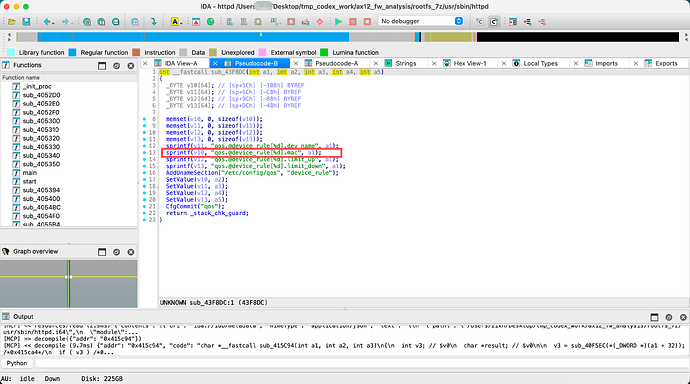Screen dimensions: 690x384
Task: Open the Exports tab
Action: (x=666, y=63)
